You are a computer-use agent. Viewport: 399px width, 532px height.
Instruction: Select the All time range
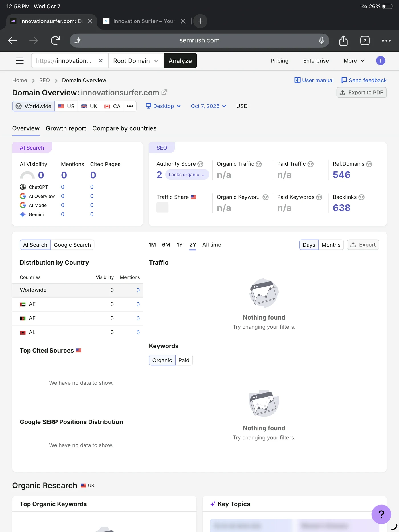[212, 245]
